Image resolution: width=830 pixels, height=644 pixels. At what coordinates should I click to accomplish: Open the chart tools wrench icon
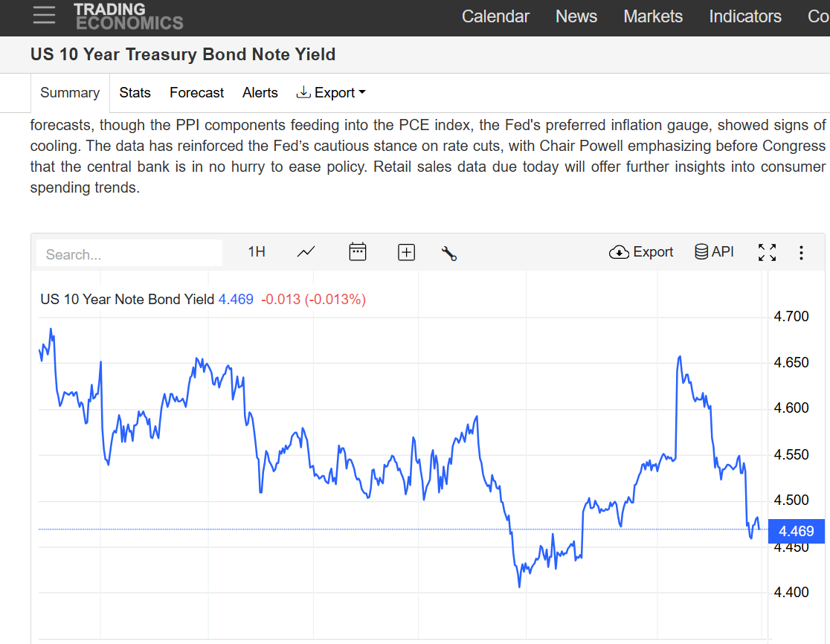coord(448,253)
